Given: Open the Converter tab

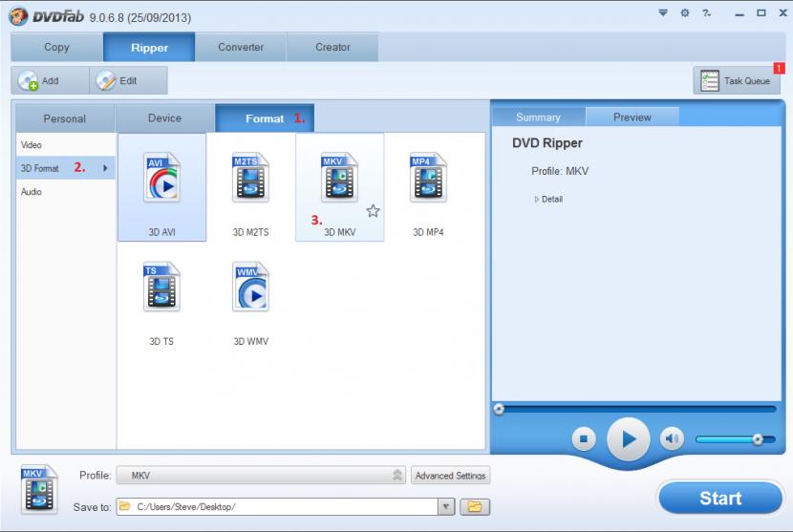Looking at the screenshot, I should [241, 47].
